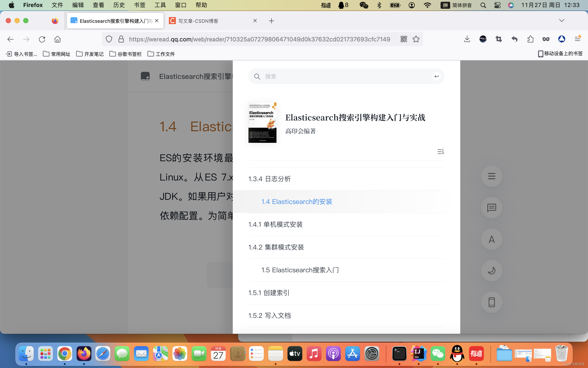The width and height of the screenshot is (588, 368).
Task: Go to 1.5.2 写入文档
Action: point(346,316)
